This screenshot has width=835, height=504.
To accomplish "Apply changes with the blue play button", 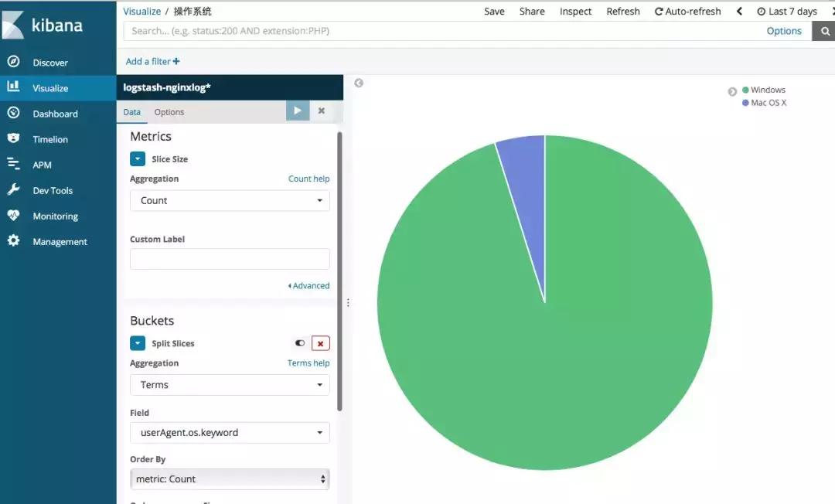I will pos(298,111).
